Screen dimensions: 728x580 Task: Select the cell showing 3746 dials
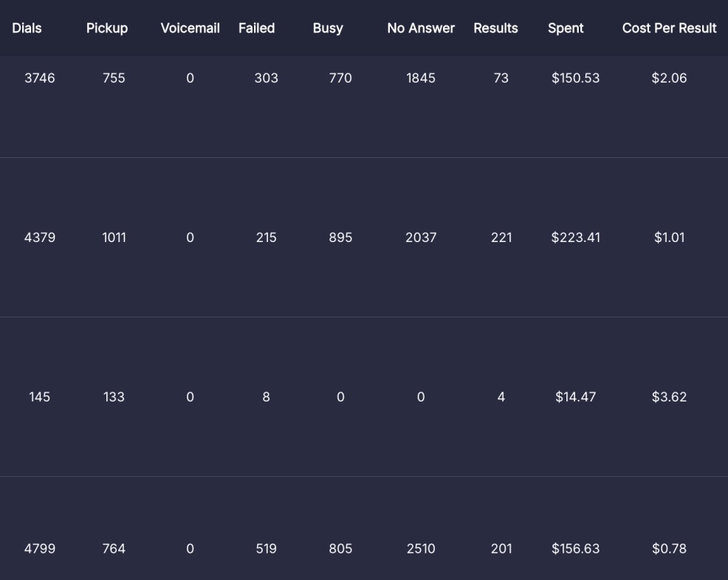coord(40,78)
